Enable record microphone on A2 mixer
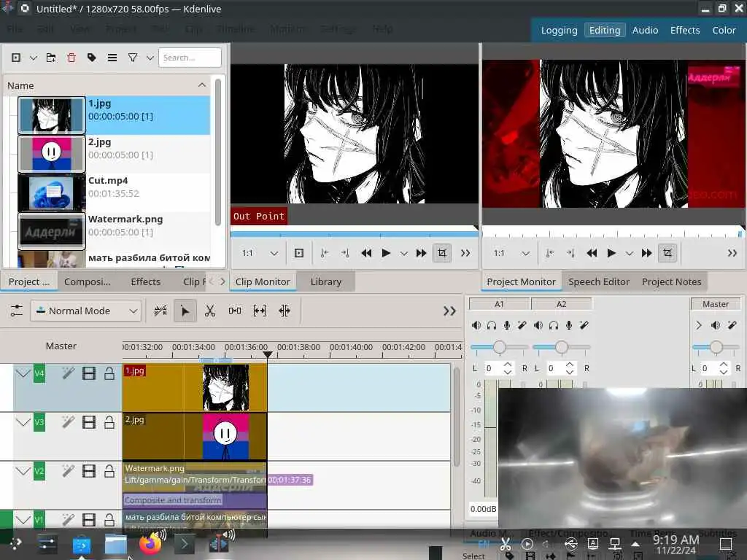 tap(569, 325)
